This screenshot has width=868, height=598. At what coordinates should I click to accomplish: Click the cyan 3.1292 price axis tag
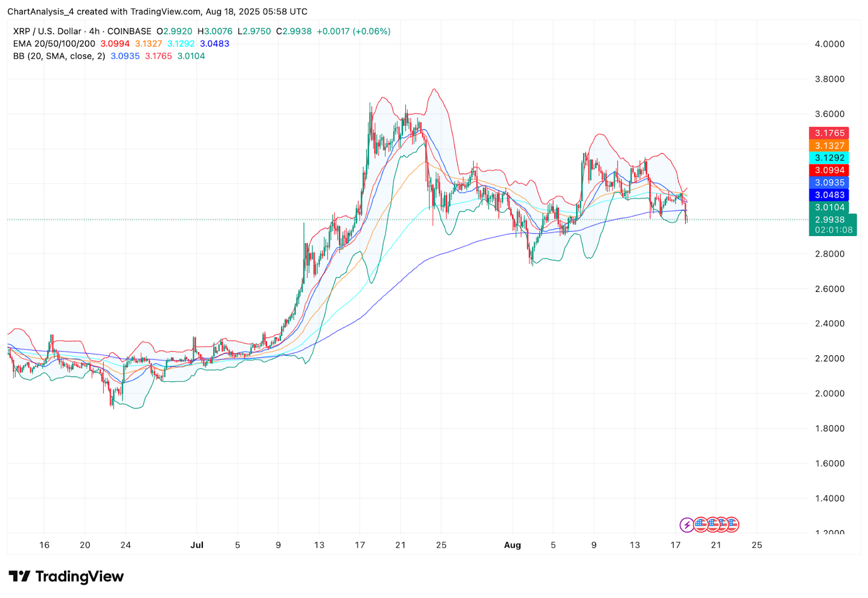click(x=829, y=158)
